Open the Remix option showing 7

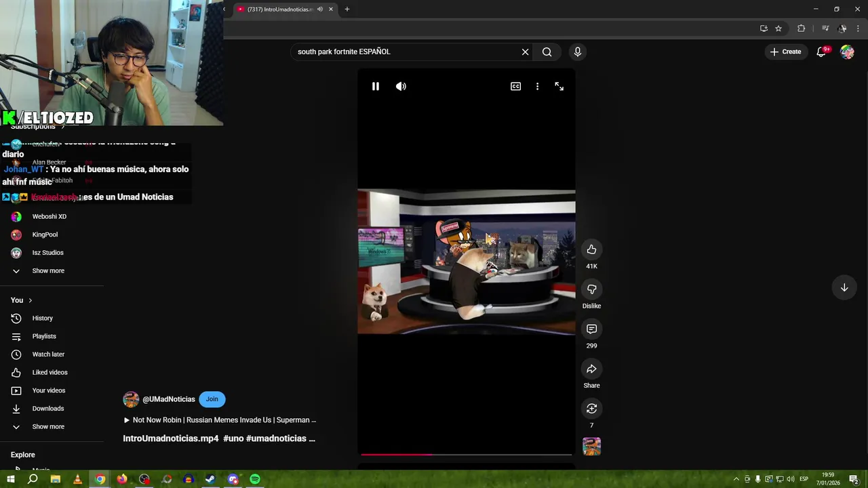[591, 409]
